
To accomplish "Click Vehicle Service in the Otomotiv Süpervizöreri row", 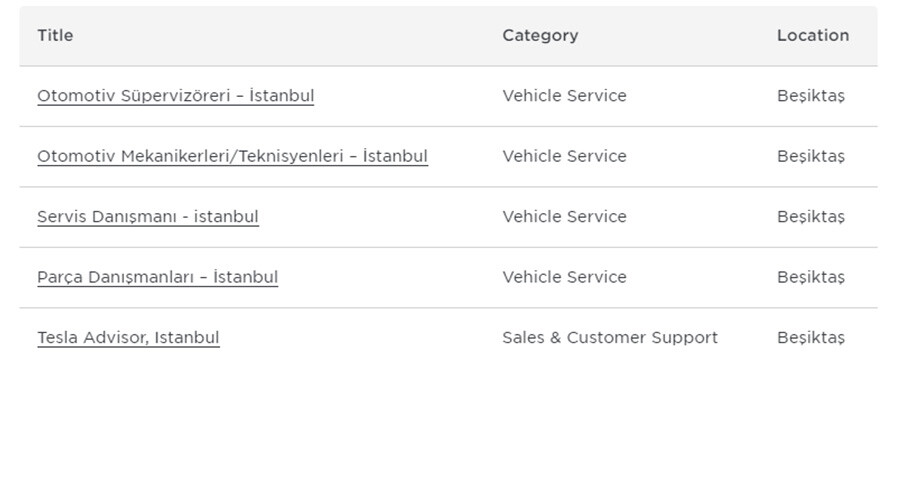I will 564,96.
